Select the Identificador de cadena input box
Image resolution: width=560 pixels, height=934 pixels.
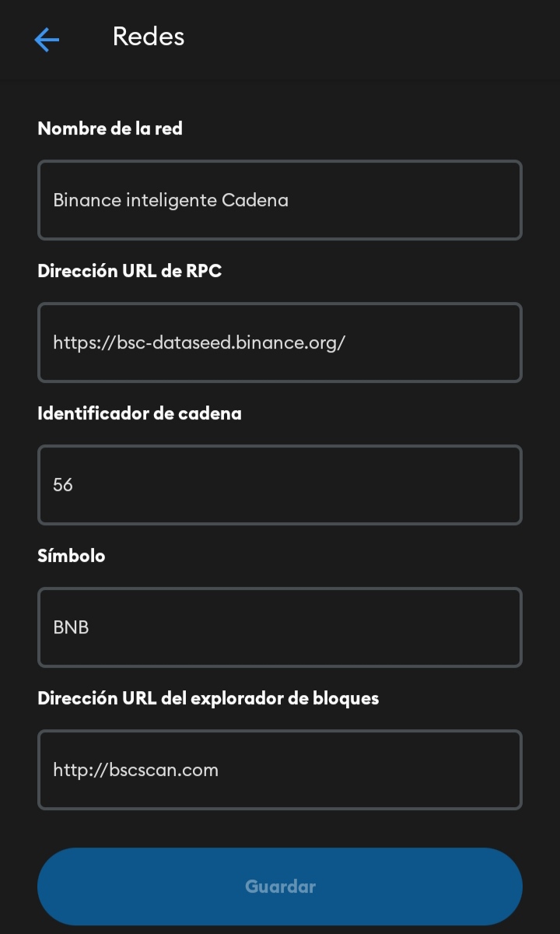click(280, 485)
